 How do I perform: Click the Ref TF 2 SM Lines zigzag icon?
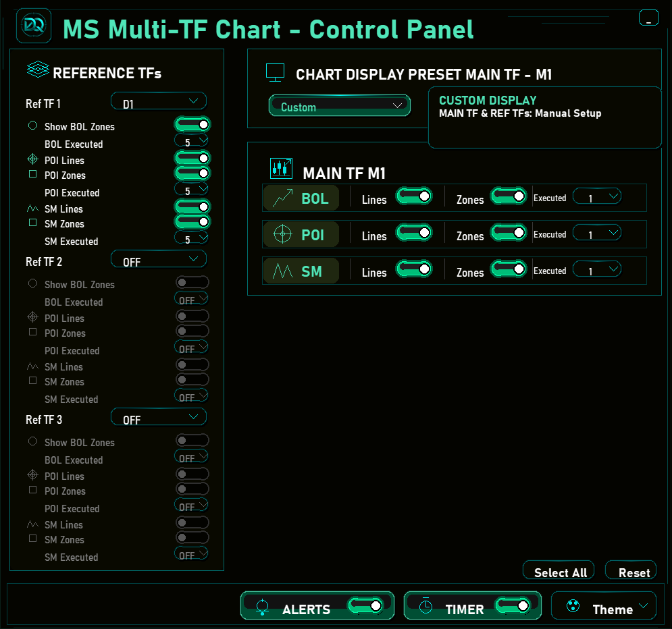tap(32, 366)
